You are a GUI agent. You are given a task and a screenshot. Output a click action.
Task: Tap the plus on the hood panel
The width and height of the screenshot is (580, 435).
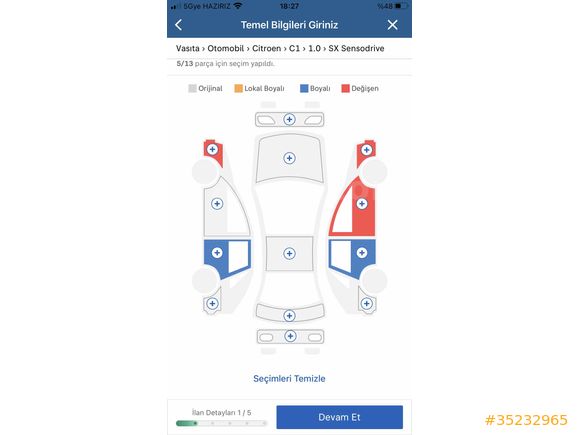tap(289, 158)
